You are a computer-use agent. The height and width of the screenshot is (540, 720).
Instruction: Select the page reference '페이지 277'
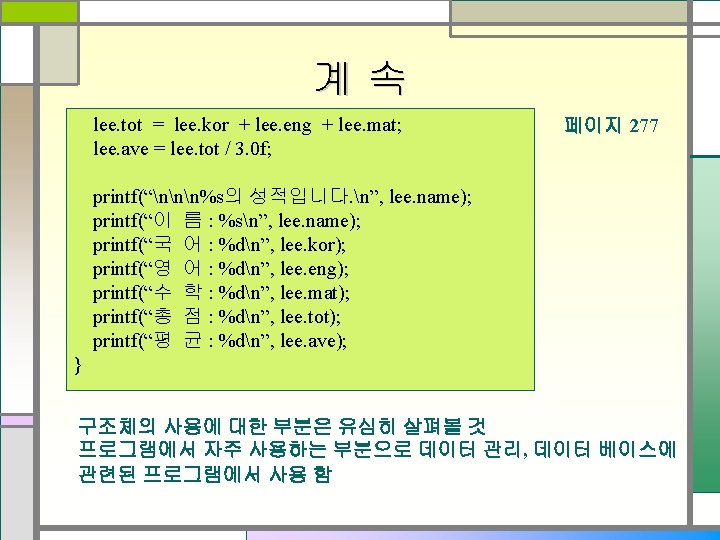[x=611, y=125]
